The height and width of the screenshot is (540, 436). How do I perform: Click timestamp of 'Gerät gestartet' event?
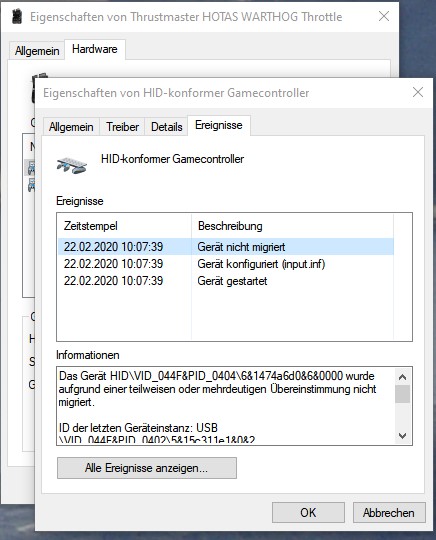[x=113, y=281]
